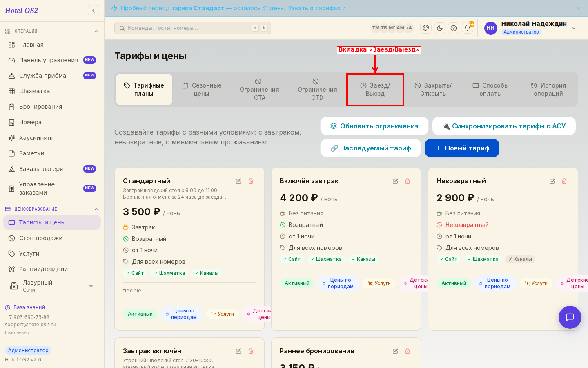Delete the Завтрак включён tariff
The height and width of the screenshot is (368, 588).
click(251, 351)
